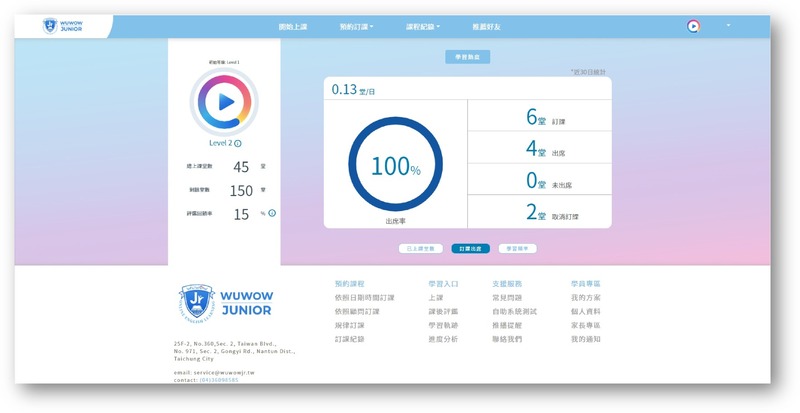Expand the 課程紀錄 dropdown menu
Screen dimensions: 800x413
[424, 26]
